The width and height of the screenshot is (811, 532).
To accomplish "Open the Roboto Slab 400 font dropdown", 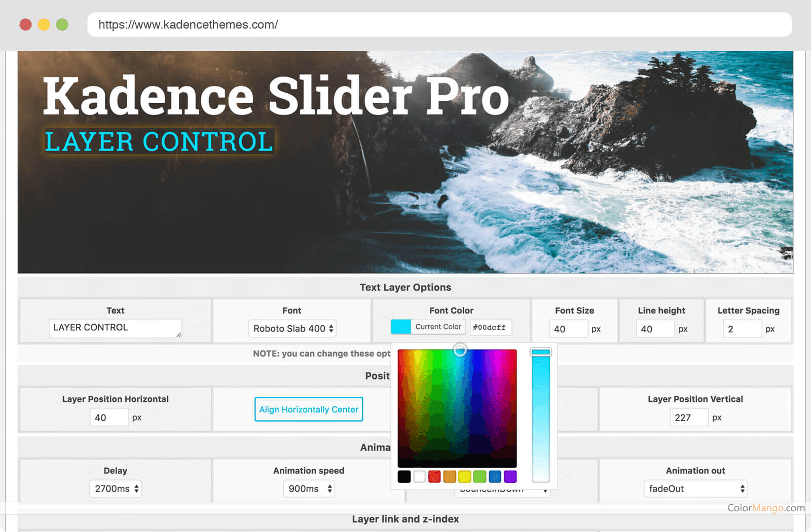I will click(291, 328).
